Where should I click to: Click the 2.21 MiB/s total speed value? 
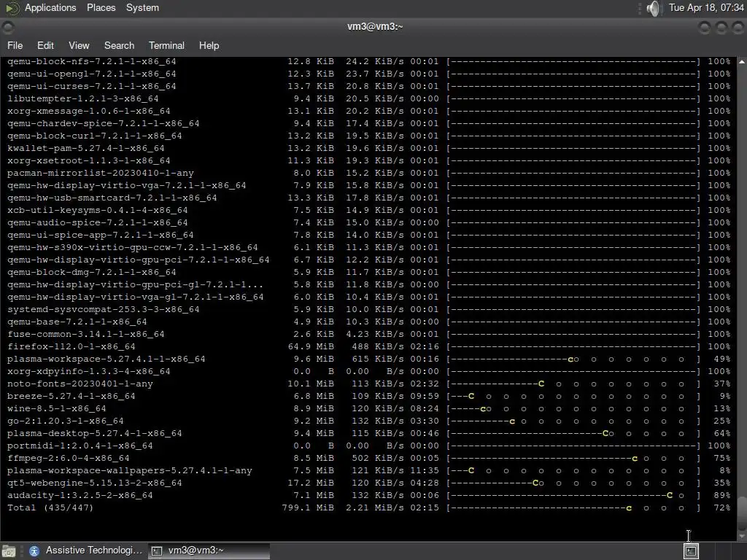click(x=374, y=507)
